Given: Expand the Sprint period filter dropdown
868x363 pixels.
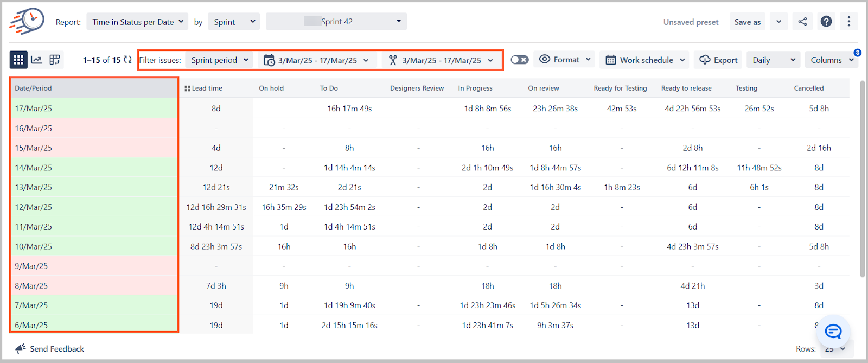Looking at the screenshot, I should (219, 60).
